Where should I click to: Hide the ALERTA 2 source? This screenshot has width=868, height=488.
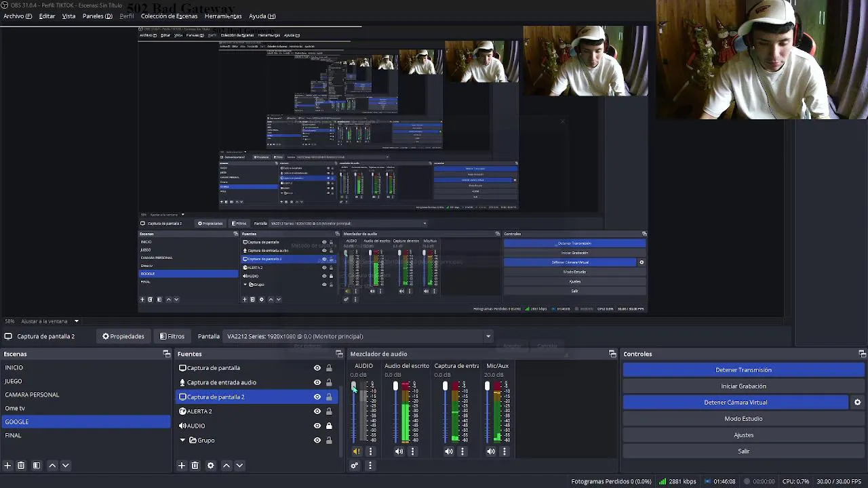pos(317,411)
